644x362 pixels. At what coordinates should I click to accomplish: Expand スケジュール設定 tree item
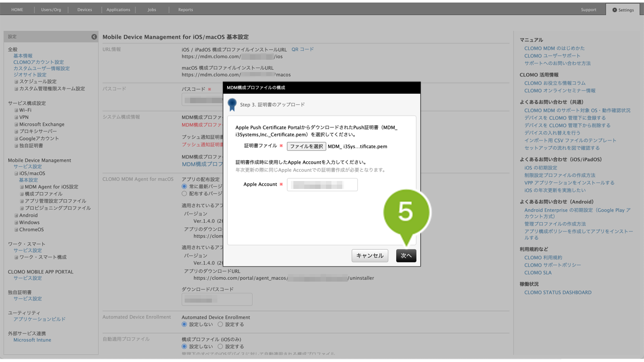[16, 82]
